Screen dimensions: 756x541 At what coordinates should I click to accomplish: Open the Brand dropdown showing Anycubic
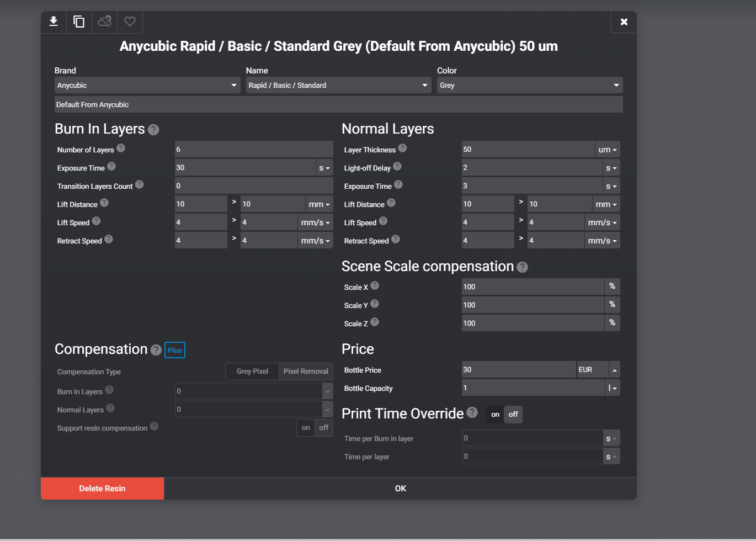(147, 86)
